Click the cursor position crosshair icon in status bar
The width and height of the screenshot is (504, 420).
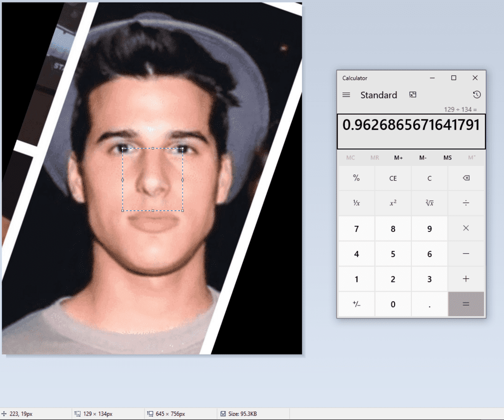tap(4, 413)
